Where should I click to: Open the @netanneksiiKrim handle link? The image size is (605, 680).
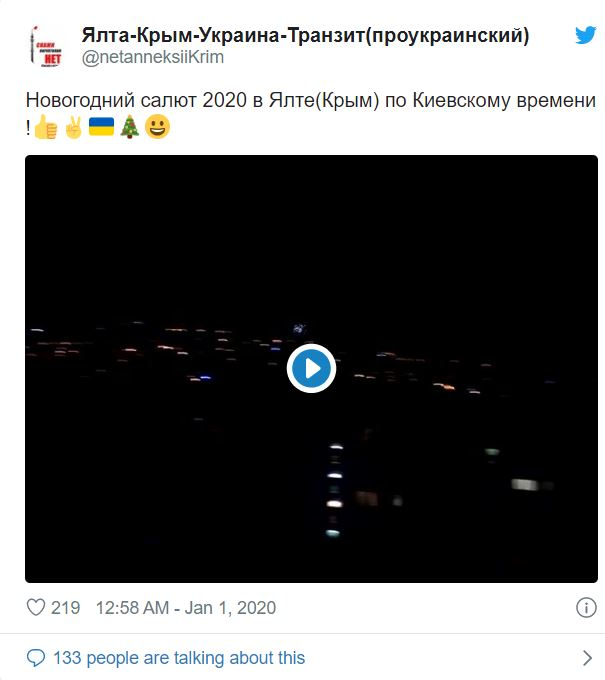point(153,57)
